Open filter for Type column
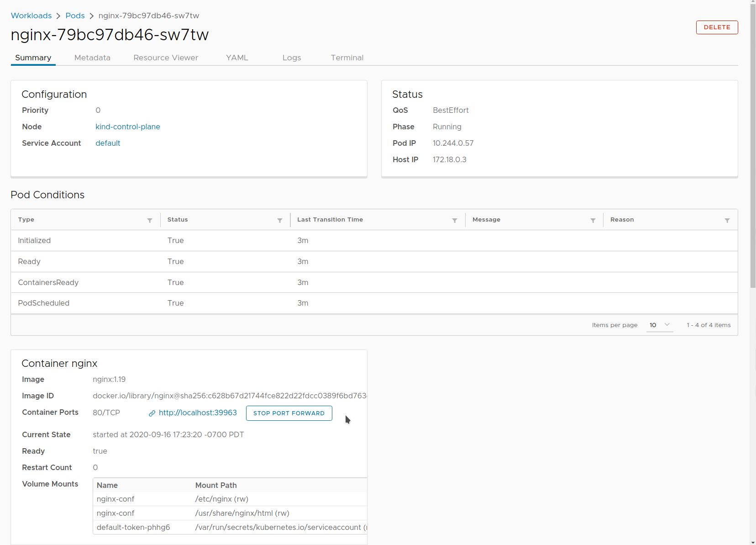756x545 pixels. coord(150,221)
